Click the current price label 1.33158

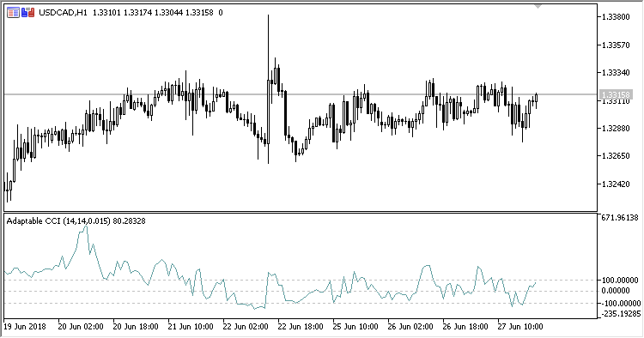(x=616, y=94)
